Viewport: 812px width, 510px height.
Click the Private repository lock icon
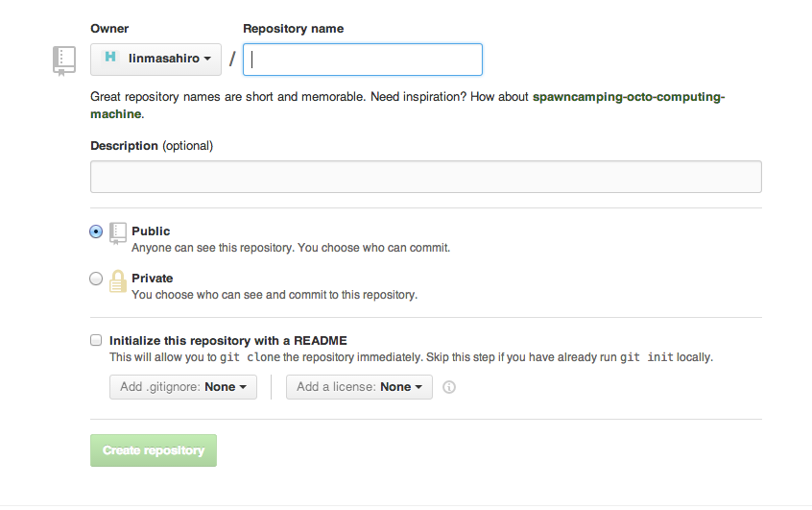(118, 280)
